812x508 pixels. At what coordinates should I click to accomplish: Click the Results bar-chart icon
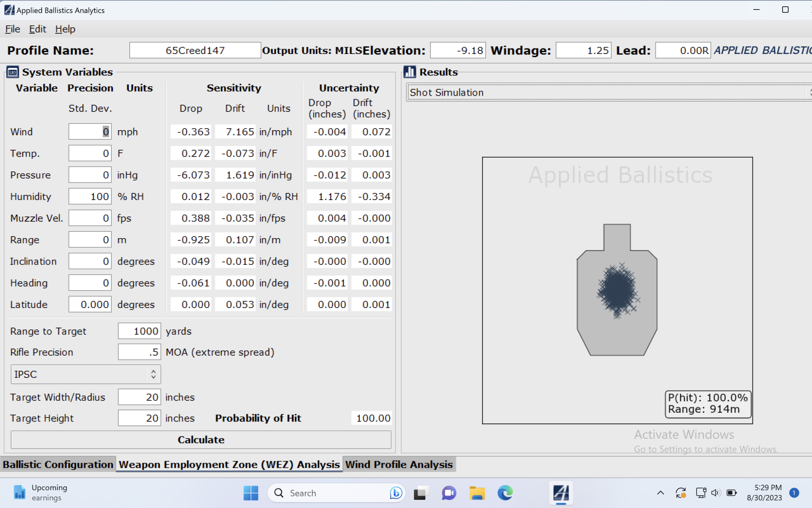tap(410, 72)
